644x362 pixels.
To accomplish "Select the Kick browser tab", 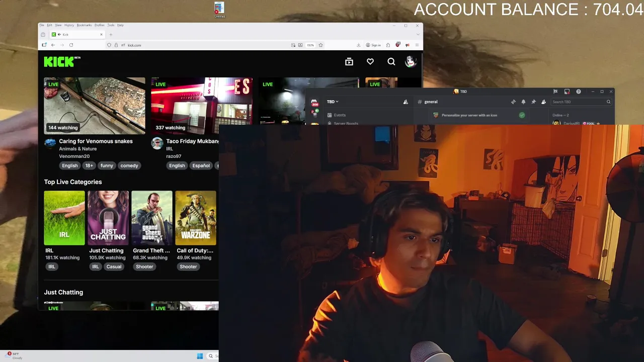I will coord(77,35).
